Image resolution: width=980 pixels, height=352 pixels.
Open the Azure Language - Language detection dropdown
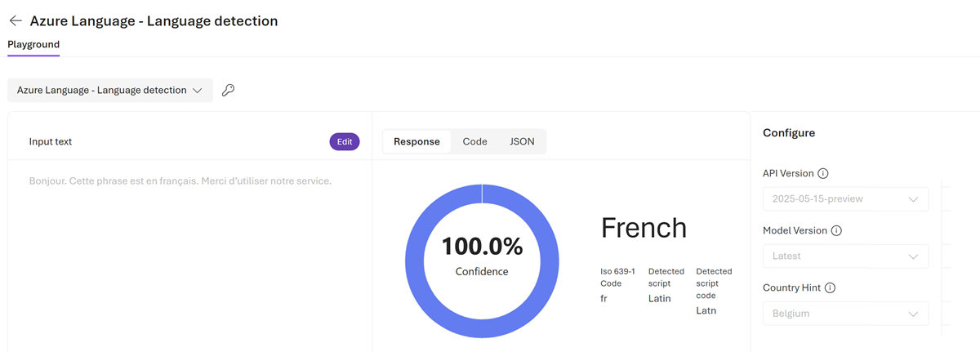(x=110, y=91)
